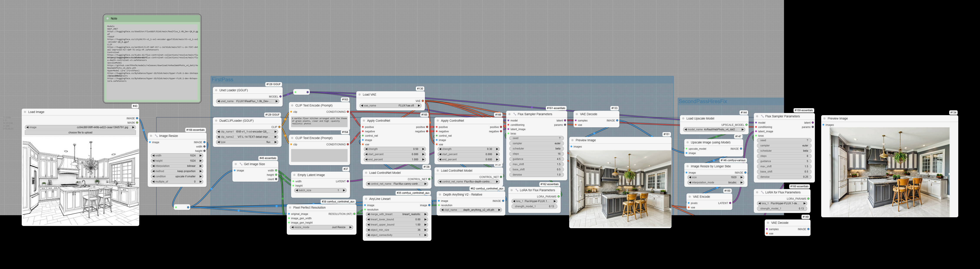980x269 pixels.
Task: Open resize_mode dropdown showing Just Resize
Action: (322, 227)
